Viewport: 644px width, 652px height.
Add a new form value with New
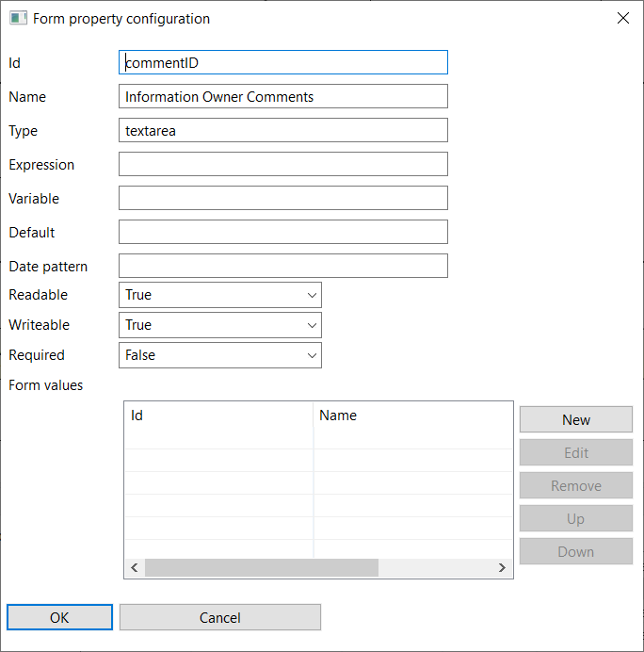tap(576, 419)
